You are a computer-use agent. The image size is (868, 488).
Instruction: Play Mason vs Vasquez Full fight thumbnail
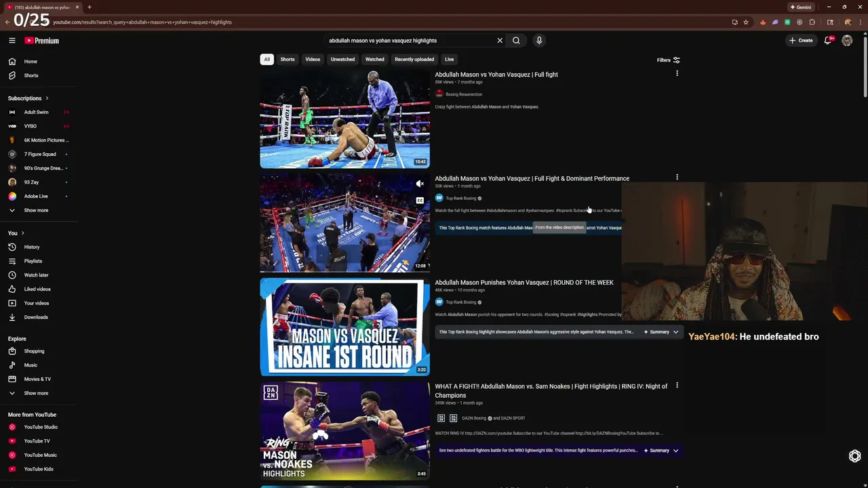344,119
